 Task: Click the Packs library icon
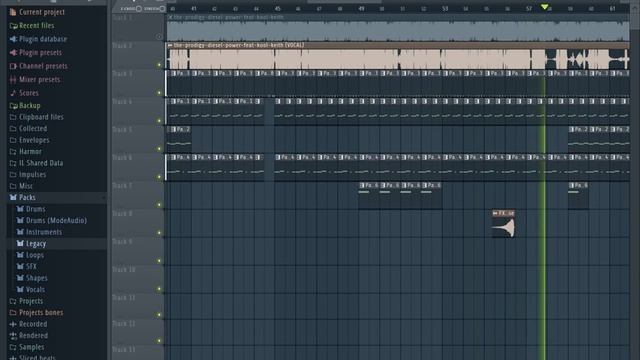tap(13, 198)
